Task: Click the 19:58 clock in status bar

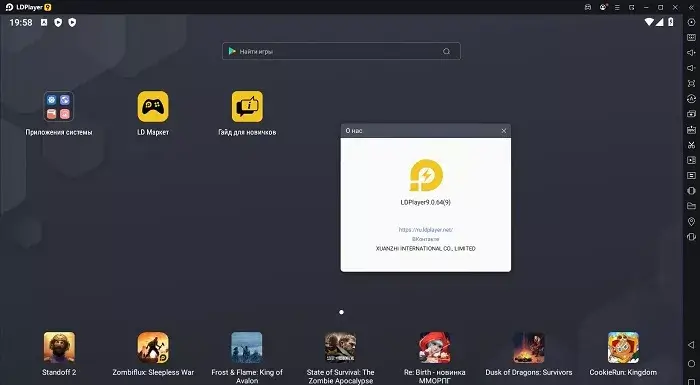Action: pyautogui.click(x=21, y=22)
